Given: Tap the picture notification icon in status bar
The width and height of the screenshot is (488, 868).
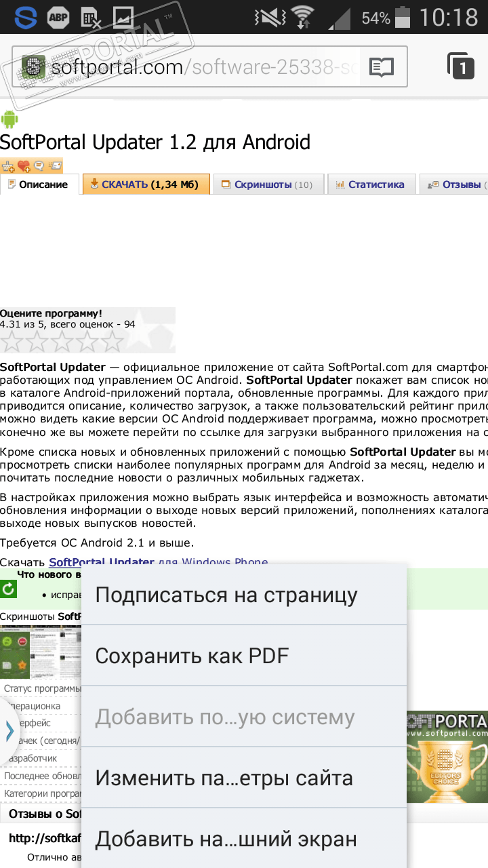Looking at the screenshot, I should coord(123,17).
